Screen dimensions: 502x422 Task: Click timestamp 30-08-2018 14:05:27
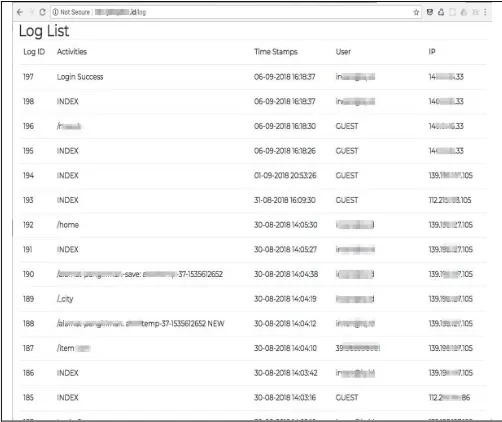tap(286, 249)
